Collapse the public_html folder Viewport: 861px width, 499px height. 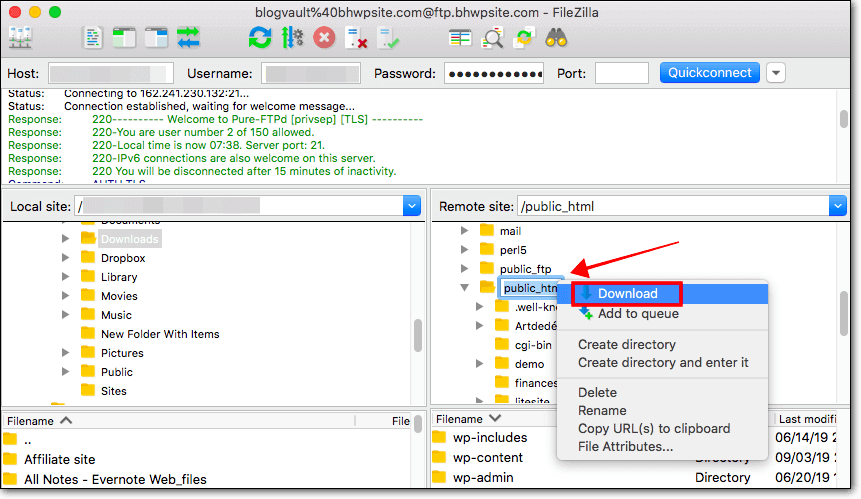click(x=465, y=288)
